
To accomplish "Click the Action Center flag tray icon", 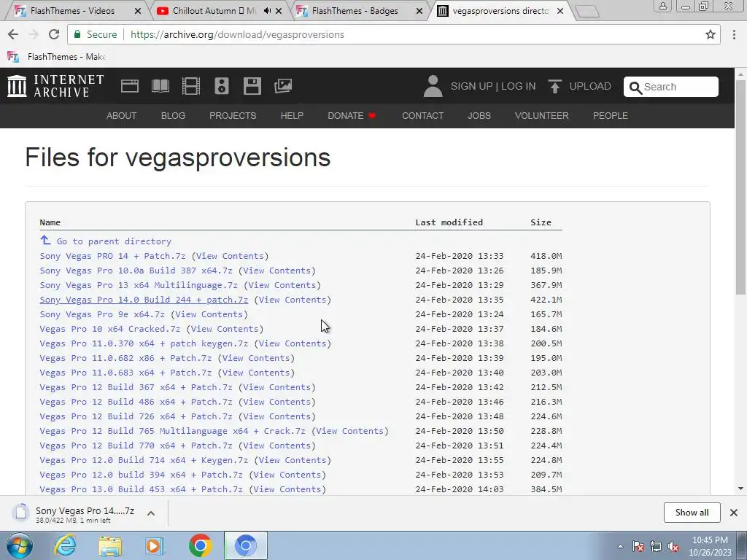I will pos(638,547).
